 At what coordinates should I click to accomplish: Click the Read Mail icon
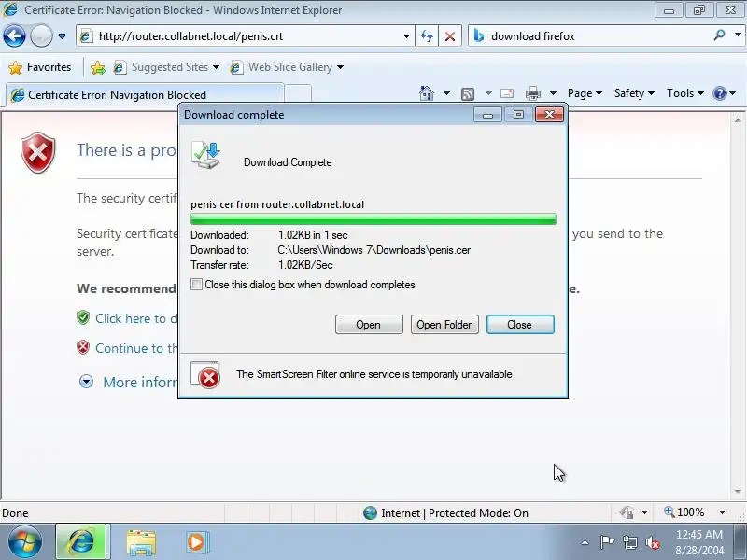tap(507, 93)
